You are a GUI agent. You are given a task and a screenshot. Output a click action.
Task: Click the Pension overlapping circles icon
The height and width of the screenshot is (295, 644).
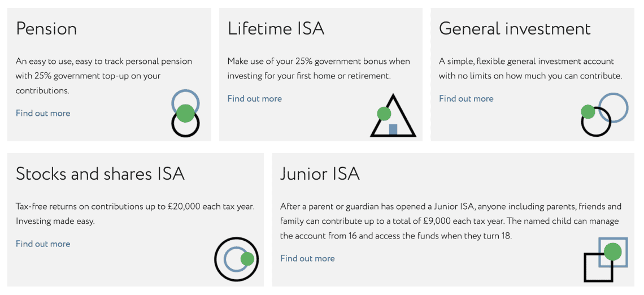click(185, 114)
